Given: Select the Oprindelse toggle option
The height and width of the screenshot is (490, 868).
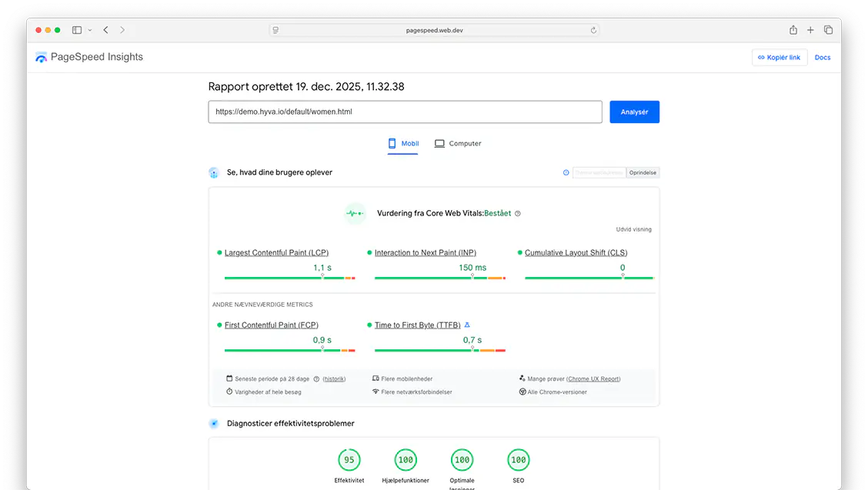Looking at the screenshot, I should pyautogui.click(x=643, y=173).
